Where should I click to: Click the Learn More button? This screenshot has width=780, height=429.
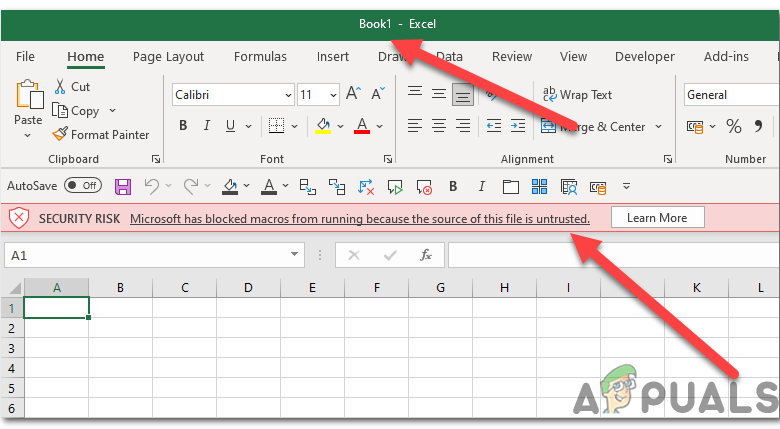(657, 217)
